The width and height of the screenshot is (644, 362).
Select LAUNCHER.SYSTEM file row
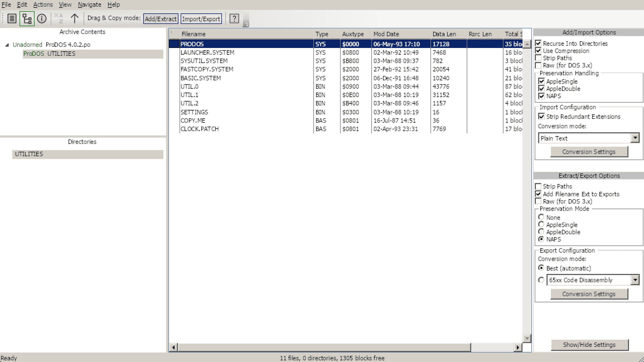pyautogui.click(x=346, y=52)
